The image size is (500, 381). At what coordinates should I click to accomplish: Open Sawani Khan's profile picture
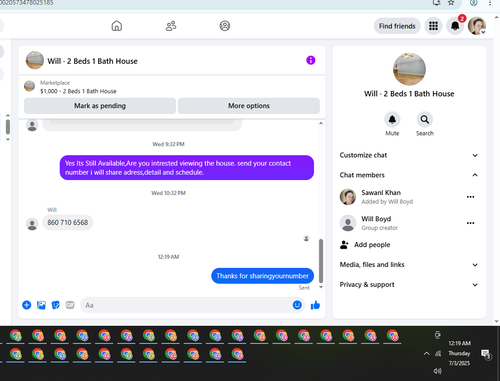(x=348, y=197)
